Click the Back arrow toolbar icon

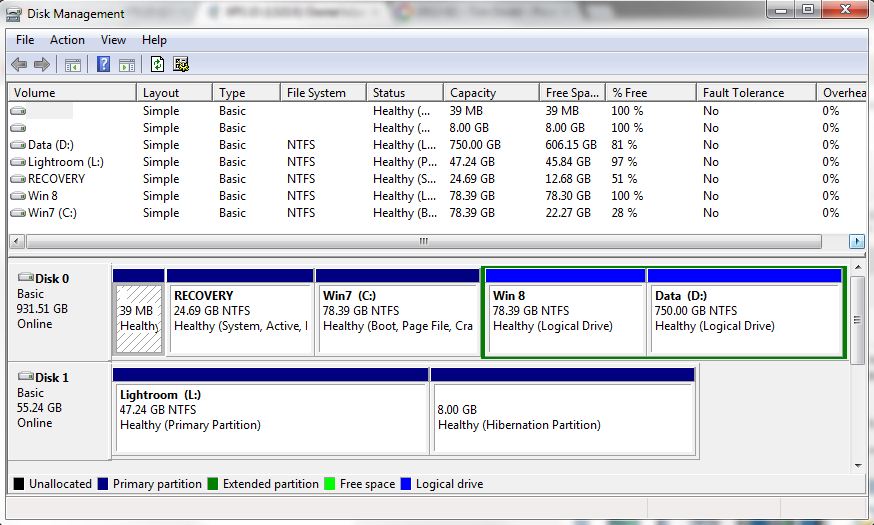[19, 65]
